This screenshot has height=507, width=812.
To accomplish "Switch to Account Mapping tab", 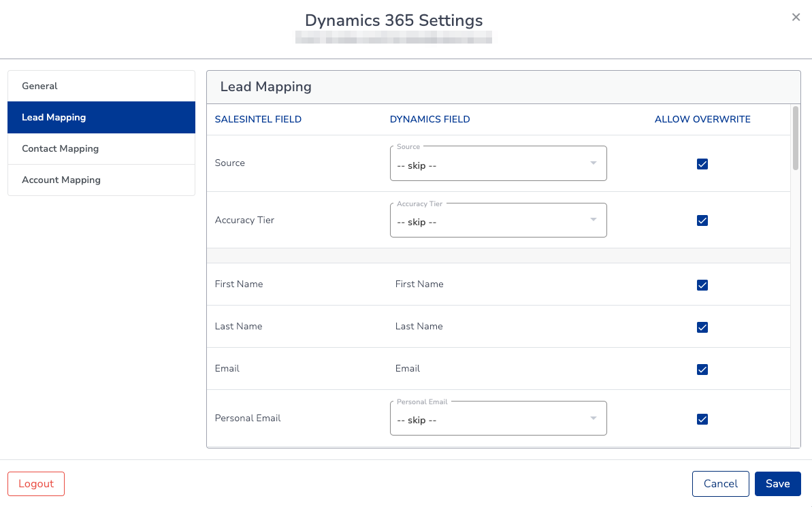I will pyautogui.click(x=101, y=180).
